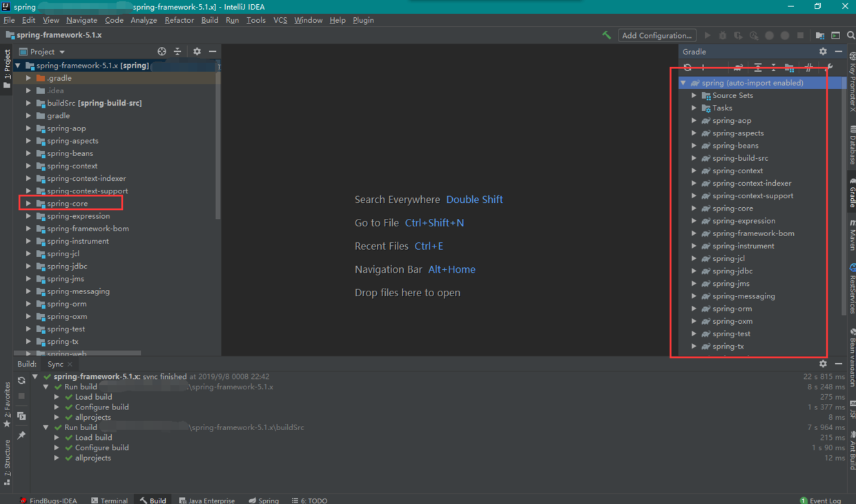This screenshot has height=504, width=856.
Task: Open the Maven side panel tab
Action: [852, 235]
